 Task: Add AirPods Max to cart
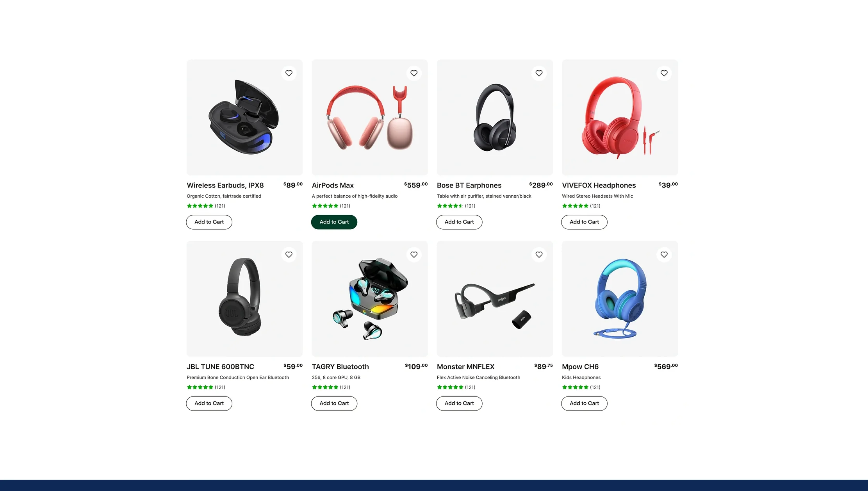click(334, 222)
